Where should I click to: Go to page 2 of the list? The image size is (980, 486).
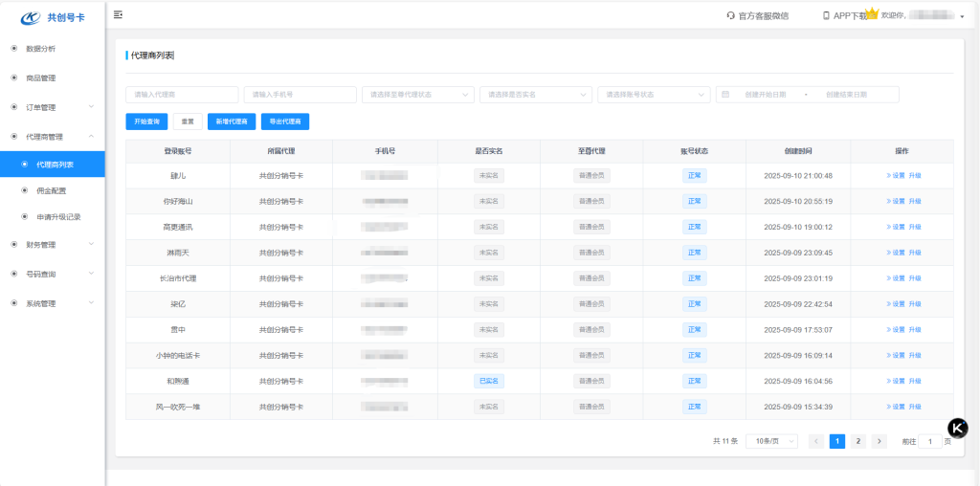click(858, 441)
